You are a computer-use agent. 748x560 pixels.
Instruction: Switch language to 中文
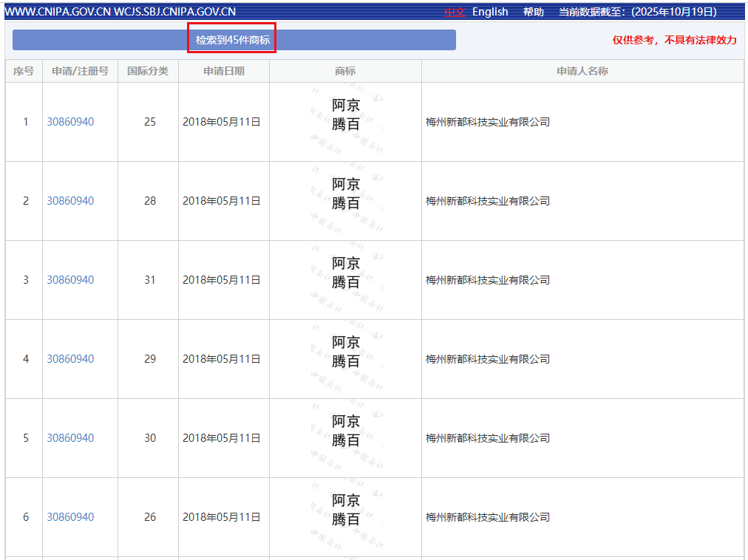tap(454, 12)
